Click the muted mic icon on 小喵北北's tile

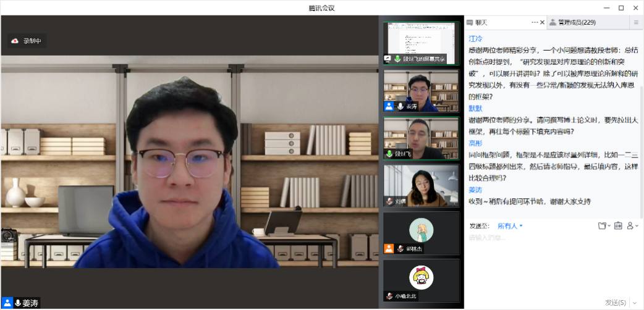click(389, 296)
